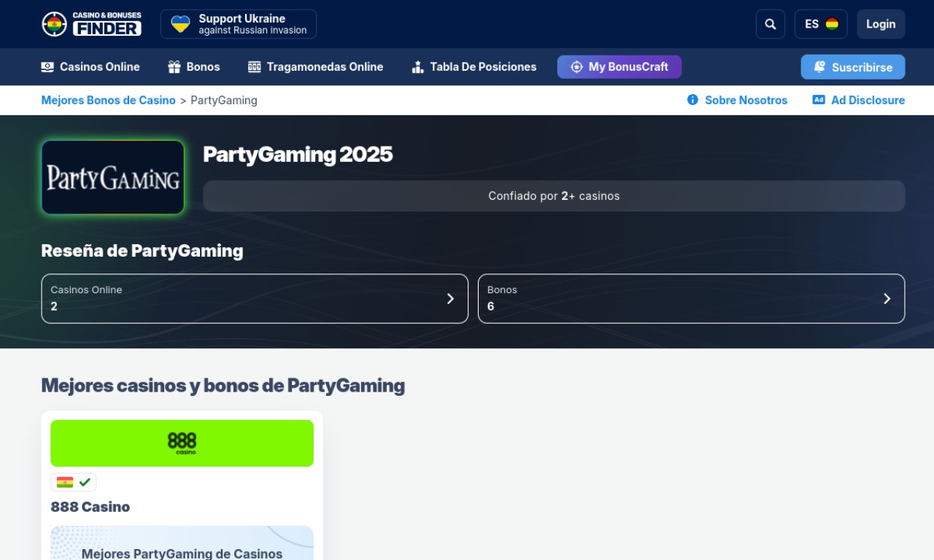Click the Casino & Bonuses Finder logo

(91, 24)
